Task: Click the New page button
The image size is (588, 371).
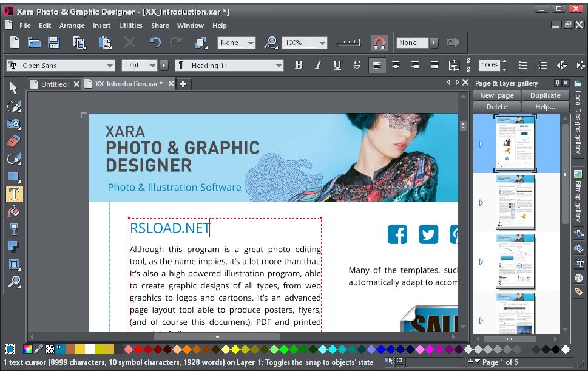Action: pos(496,95)
